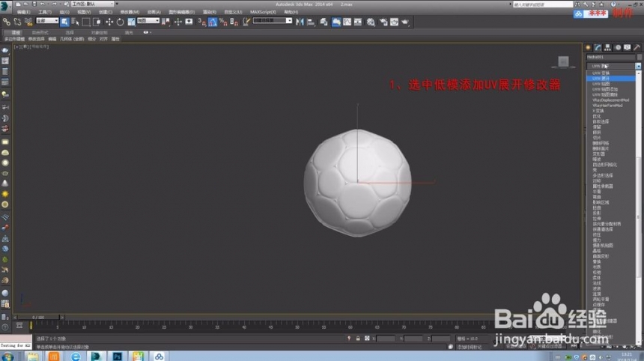Click the search keyword input field
The height and width of the screenshot is (361, 644).
543,4
